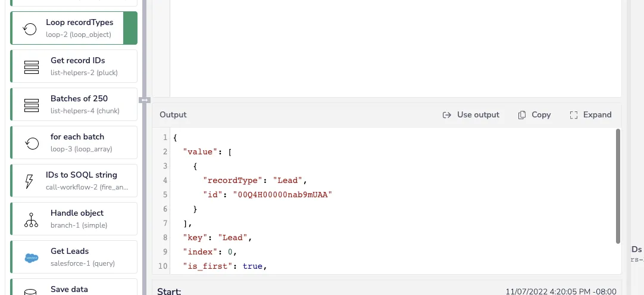Click the "value" key on line 2
This screenshot has width=644, height=295.
pos(200,152)
